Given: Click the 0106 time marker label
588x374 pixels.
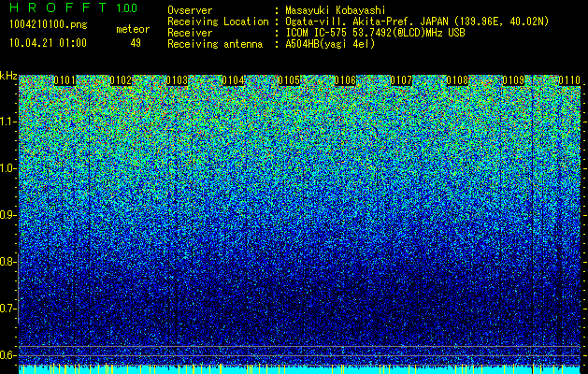Looking at the screenshot, I should pos(345,80).
